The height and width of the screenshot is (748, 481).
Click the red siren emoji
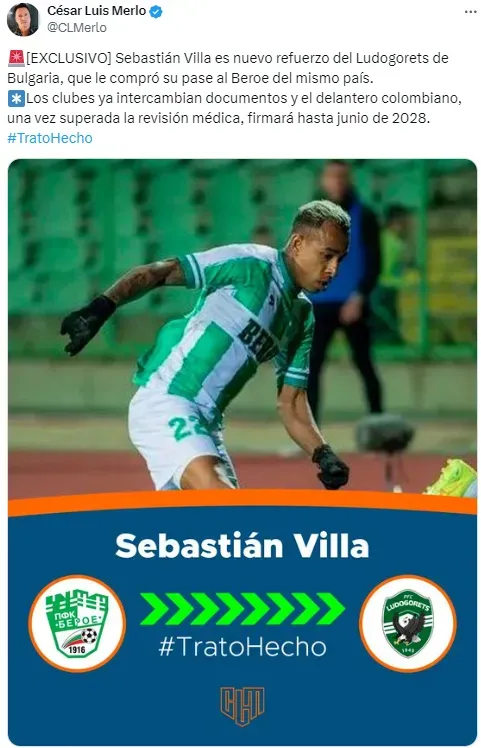click(x=16, y=58)
